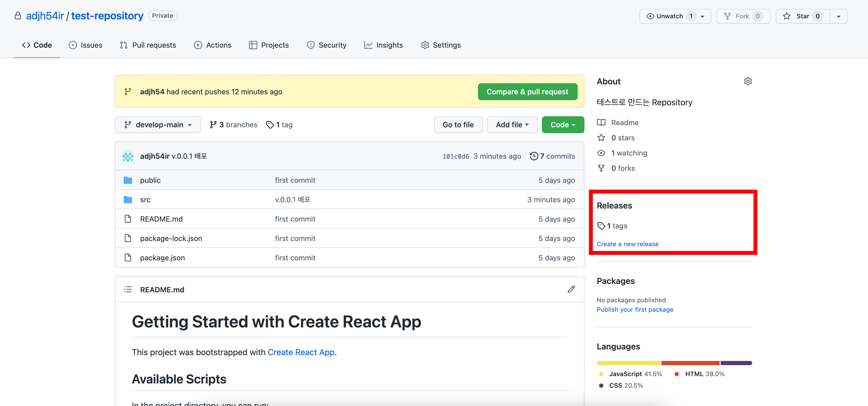This screenshot has width=868, height=406.
Task: Click the public folder icon
Action: pyautogui.click(x=128, y=180)
